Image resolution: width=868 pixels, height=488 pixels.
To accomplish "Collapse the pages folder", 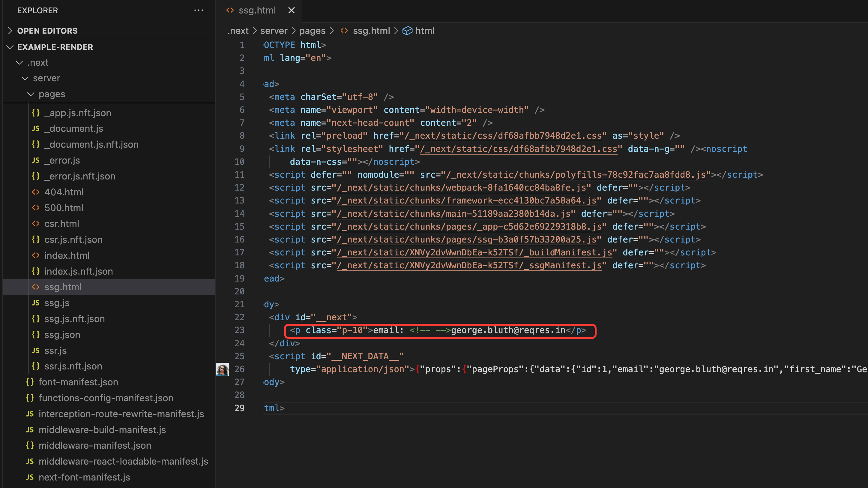I will (x=52, y=94).
